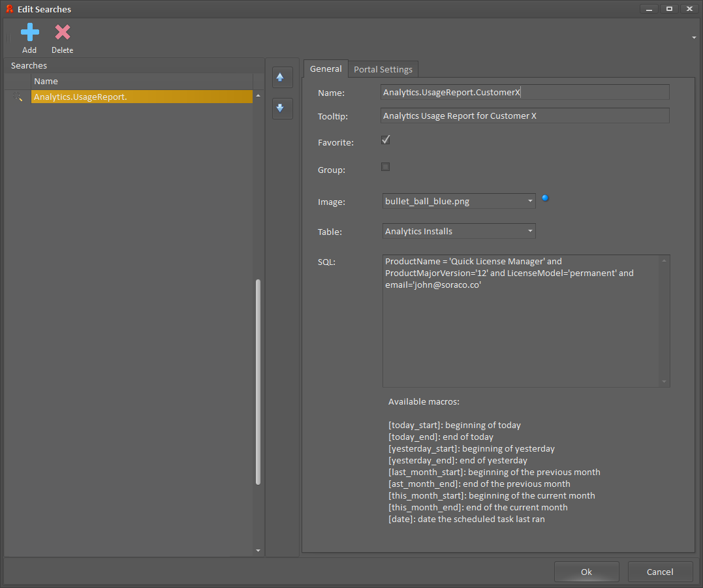Viewport: 703px width, 588px height.
Task: Click the '[this_month_end]' macro line
Action: coord(478,507)
